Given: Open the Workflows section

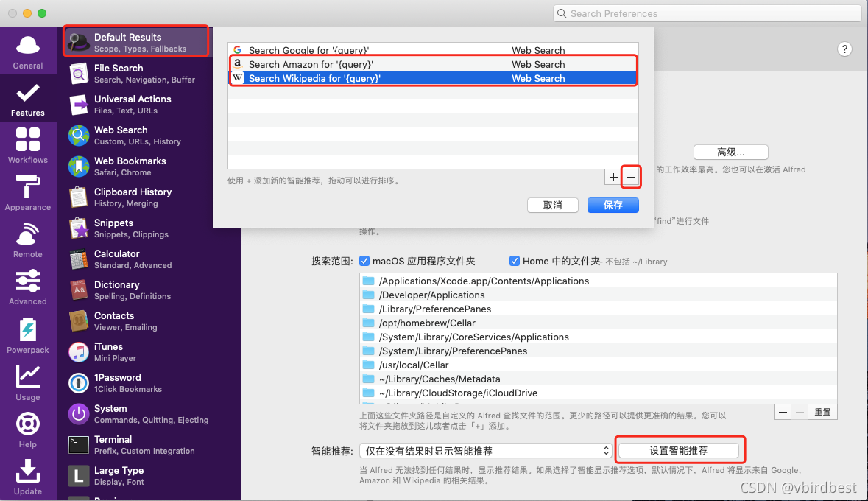Looking at the screenshot, I should pyautogui.click(x=28, y=146).
